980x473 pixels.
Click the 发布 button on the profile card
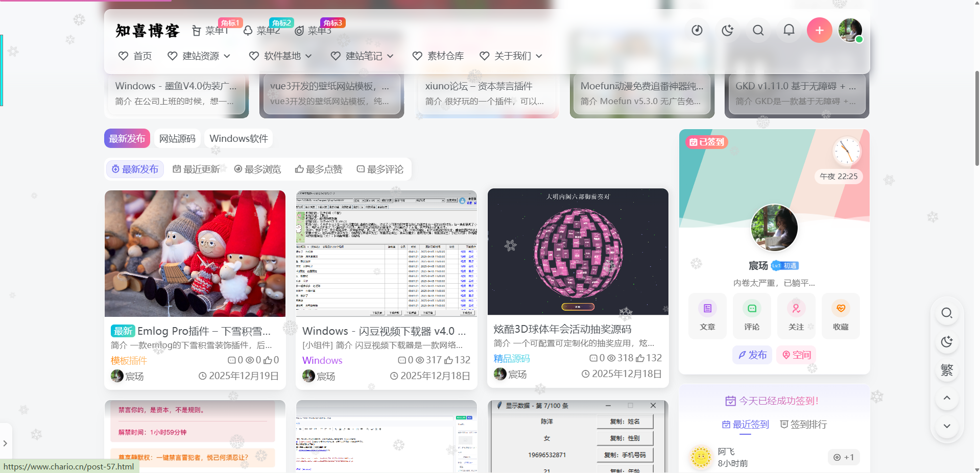pyautogui.click(x=752, y=355)
